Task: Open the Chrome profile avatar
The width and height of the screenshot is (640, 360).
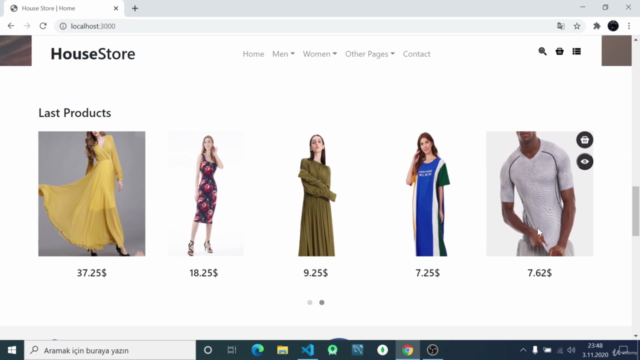Action: click(x=613, y=26)
